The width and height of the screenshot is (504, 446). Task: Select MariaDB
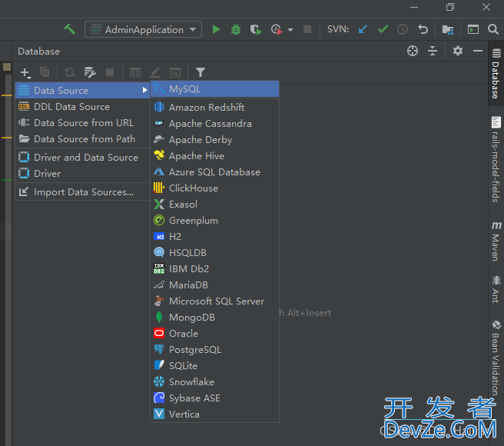214,285
